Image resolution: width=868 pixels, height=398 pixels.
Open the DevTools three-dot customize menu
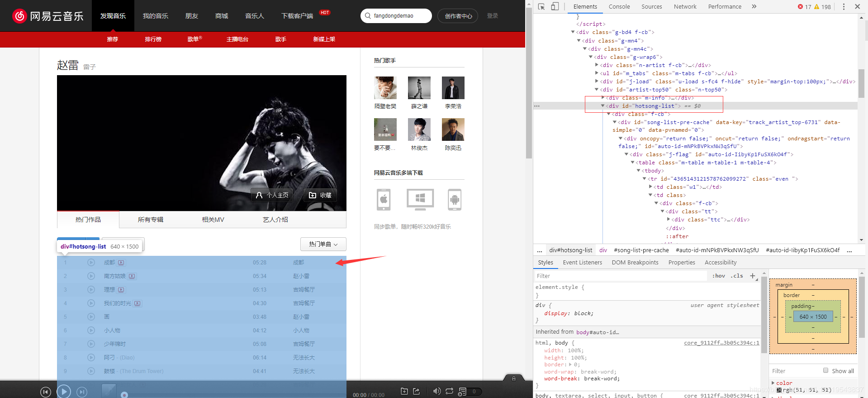(x=844, y=6)
